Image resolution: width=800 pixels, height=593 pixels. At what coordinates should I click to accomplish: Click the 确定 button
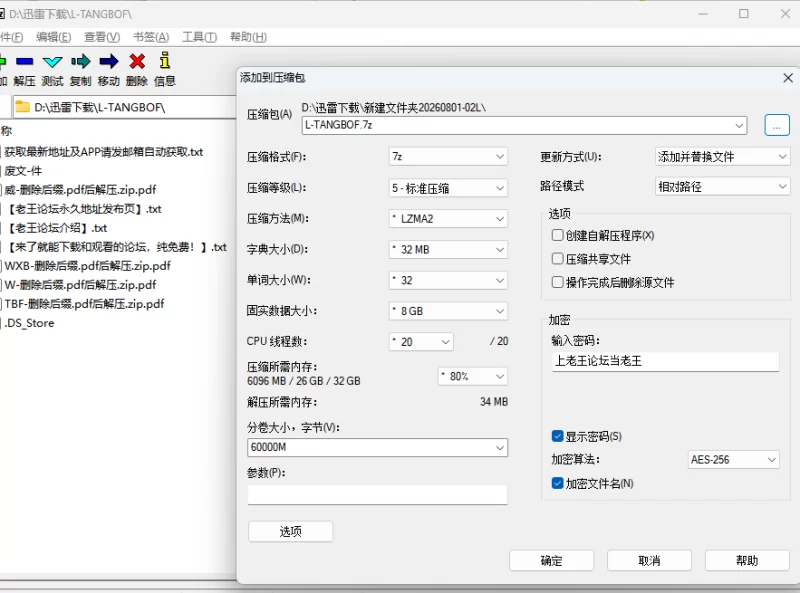click(x=551, y=561)
